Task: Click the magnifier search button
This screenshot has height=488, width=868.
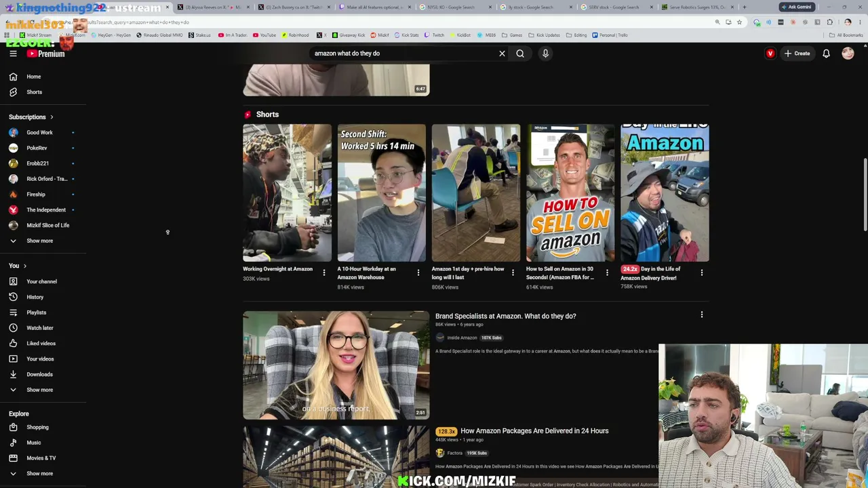Action: point(520,54)
